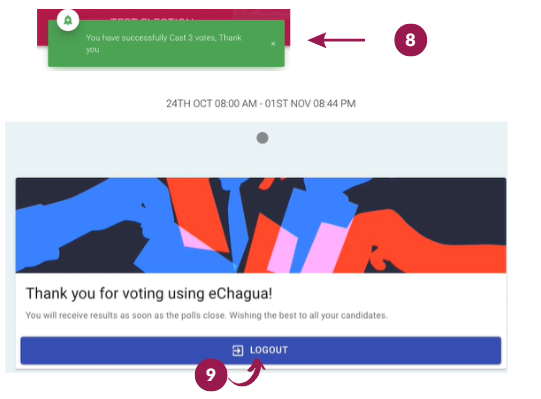This screenshot has height=399, width=541.
Task: Click the 'Thank you for voting using eChagua!' heading
Action: coord(149,294)
